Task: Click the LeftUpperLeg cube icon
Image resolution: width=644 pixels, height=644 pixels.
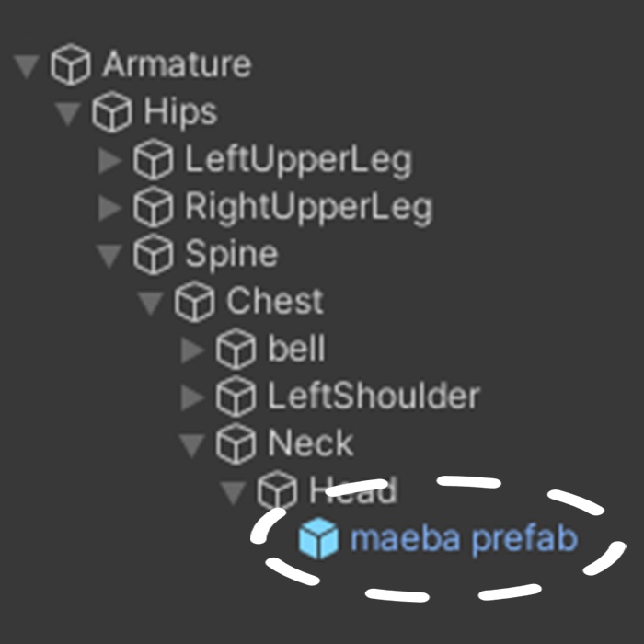Action: pyautogui.click(x=154, y=161)
